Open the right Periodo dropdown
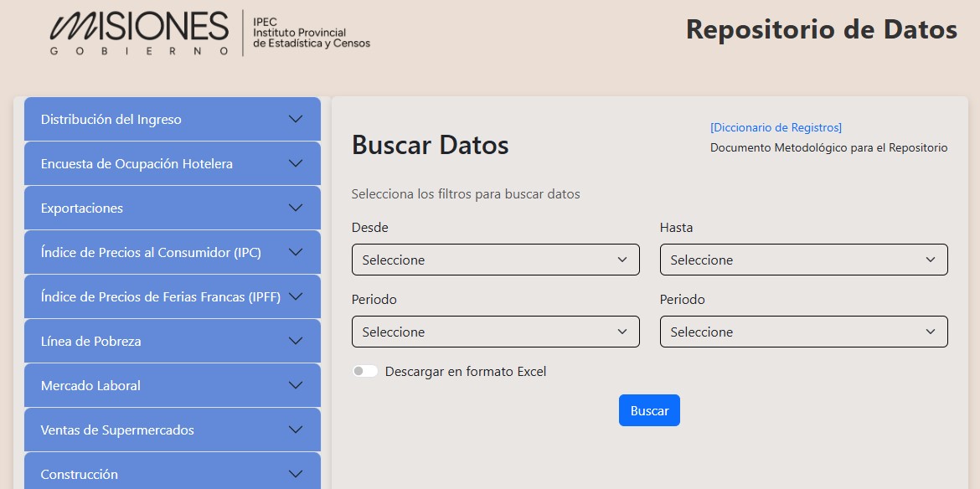 (803, 332)
